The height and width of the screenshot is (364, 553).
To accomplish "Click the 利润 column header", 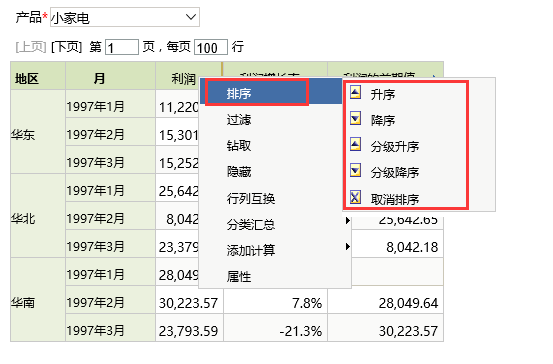I will (183, 78).
